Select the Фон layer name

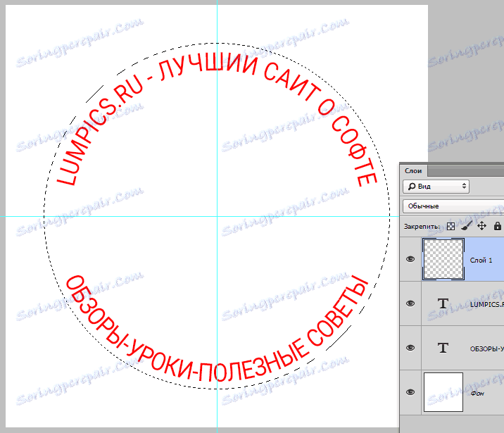pos(477,394)
